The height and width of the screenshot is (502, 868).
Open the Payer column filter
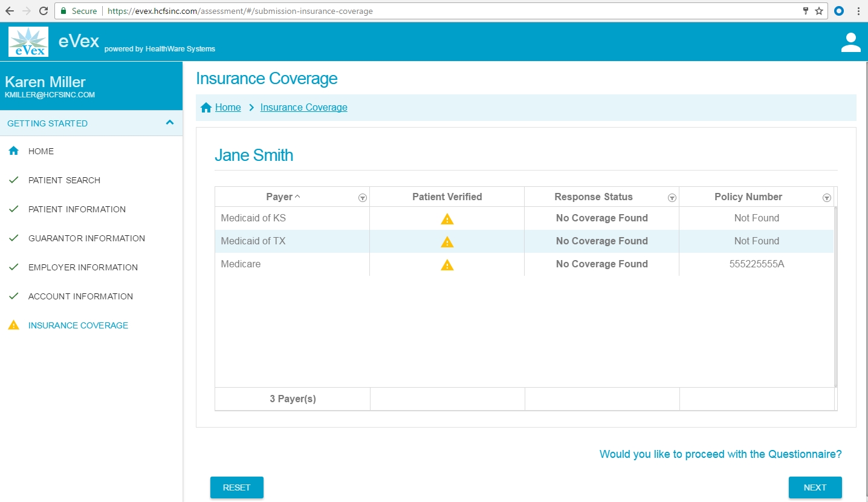coord(362,198)
